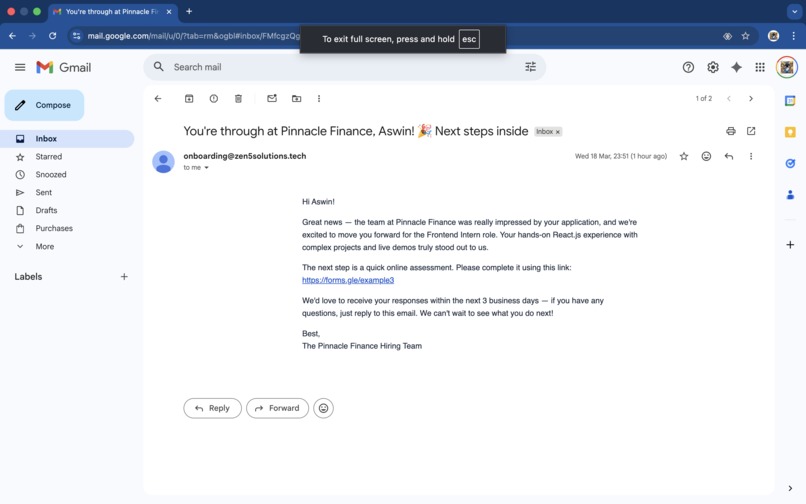The width and height of the screenshot is (806, 504).
Task: View site information icon in address bar
Action: [77, 35]
